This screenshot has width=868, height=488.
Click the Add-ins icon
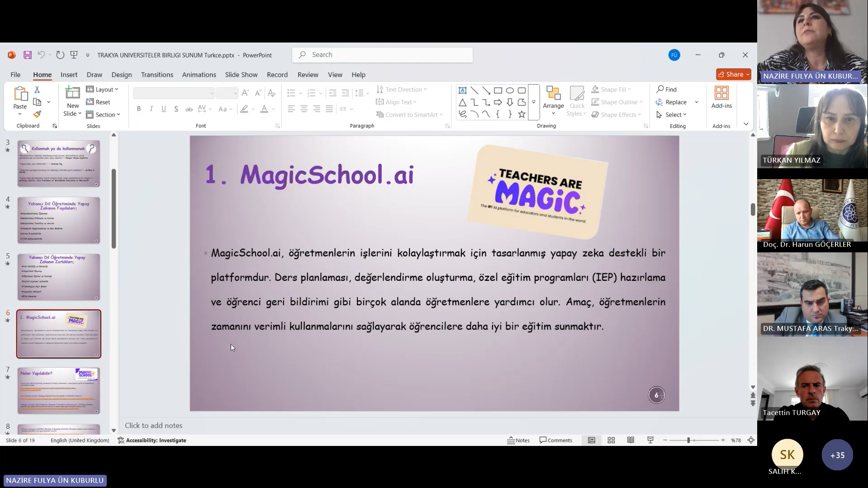(721, 93)
